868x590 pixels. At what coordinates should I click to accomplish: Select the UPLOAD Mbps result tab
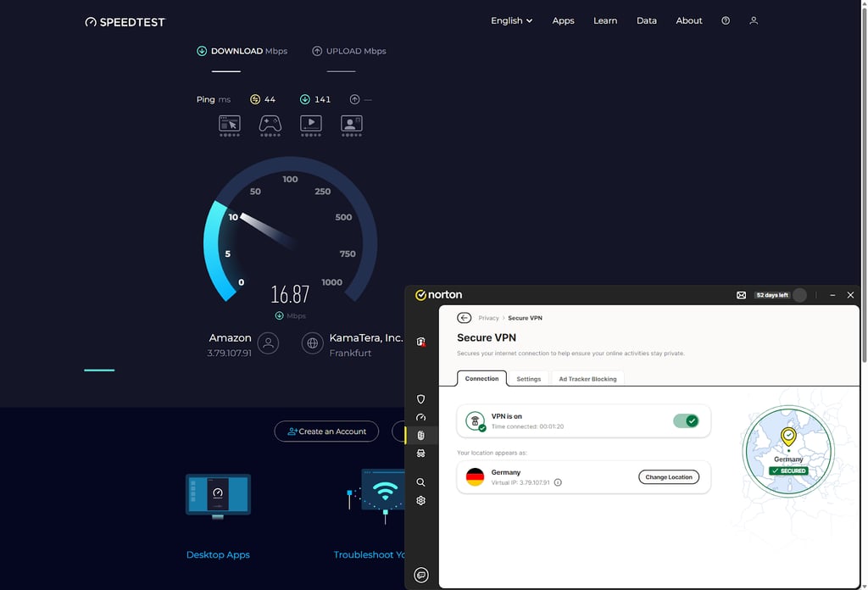click(349, 51)
